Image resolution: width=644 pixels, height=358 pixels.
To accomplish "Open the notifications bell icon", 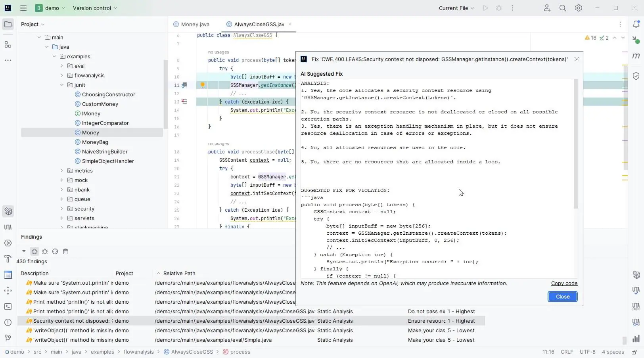I will point(636,24).
